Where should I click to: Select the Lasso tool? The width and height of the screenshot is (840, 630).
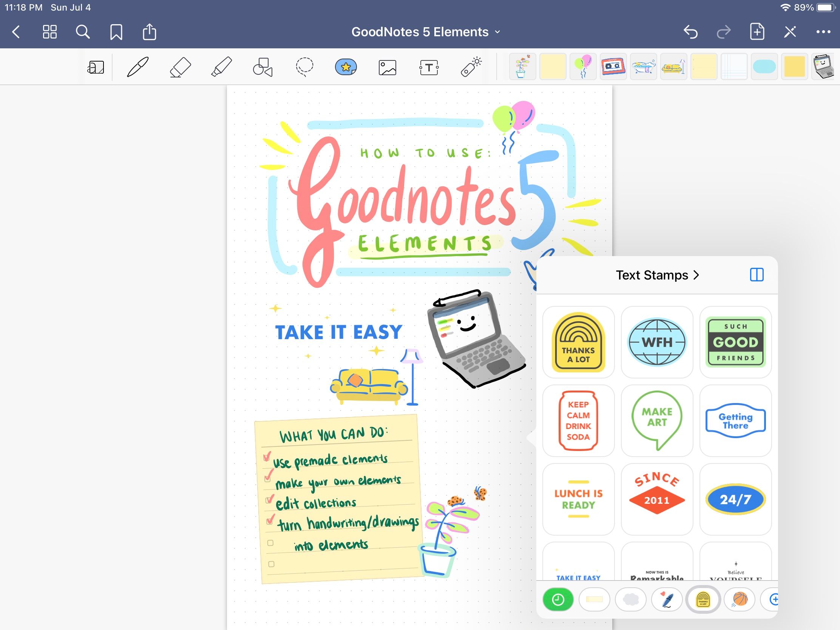pos(304,66)
